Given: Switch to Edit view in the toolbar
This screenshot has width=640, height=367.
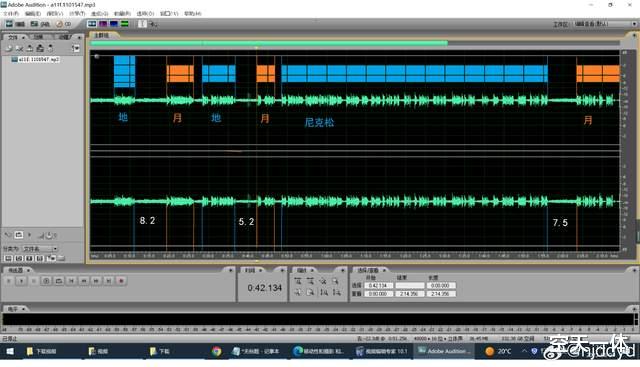Looking at the screenshot, I should click(x=15, y=24).
